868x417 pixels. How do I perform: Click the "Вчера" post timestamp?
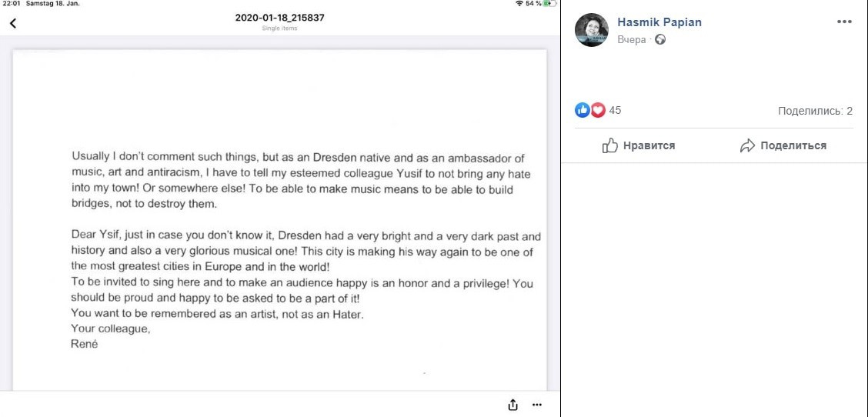point(631,39)
